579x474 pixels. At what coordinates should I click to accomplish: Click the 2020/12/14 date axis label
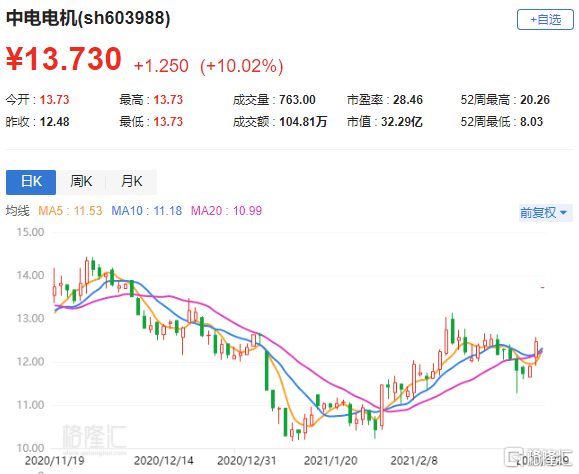pyautogui.click(x=164, y=461)
